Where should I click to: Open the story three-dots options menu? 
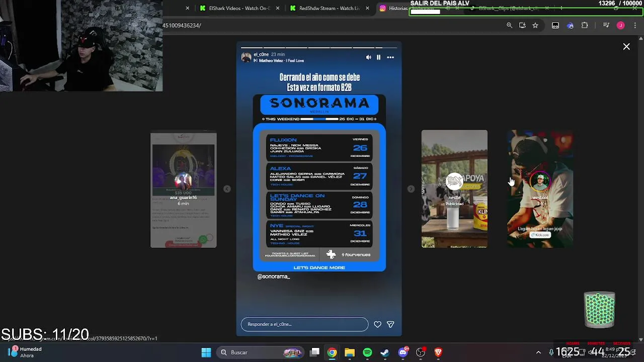[390, 57]
